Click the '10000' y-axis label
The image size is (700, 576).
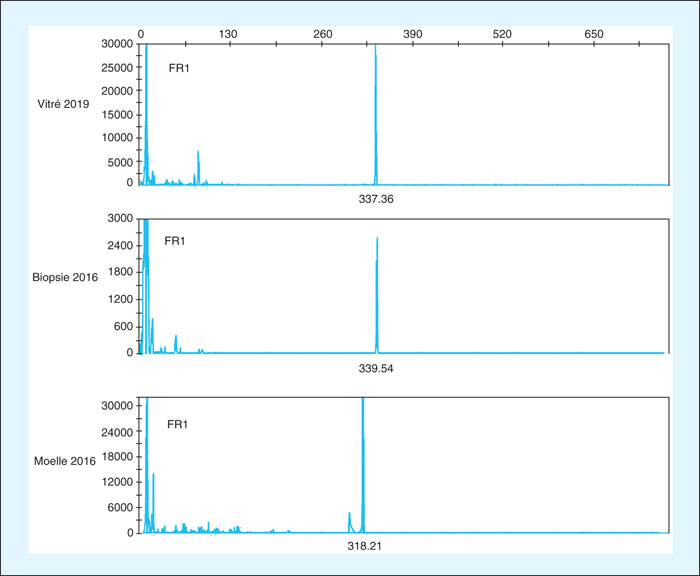(x=117, y=138)
